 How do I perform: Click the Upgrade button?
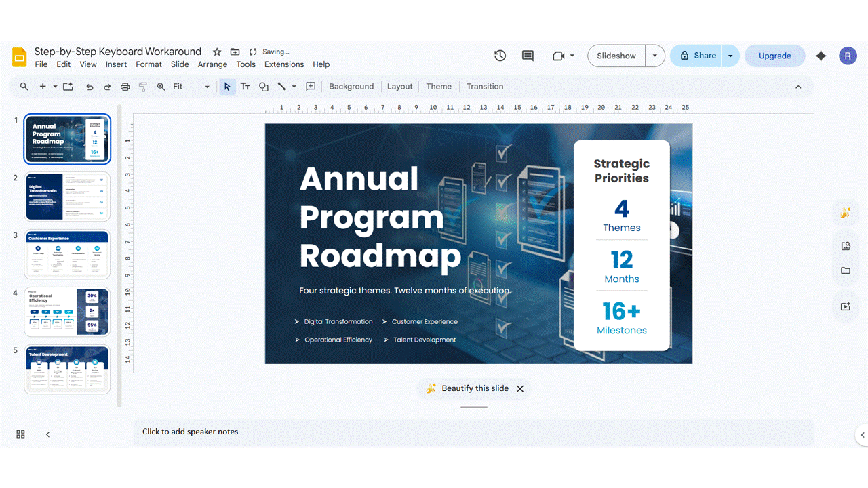775,56
